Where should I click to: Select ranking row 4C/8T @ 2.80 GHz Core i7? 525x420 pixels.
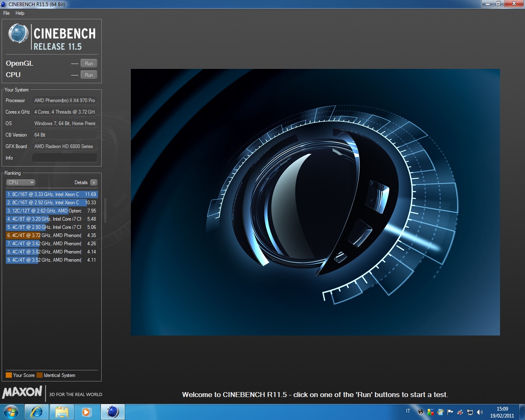(x=52, y=227)
